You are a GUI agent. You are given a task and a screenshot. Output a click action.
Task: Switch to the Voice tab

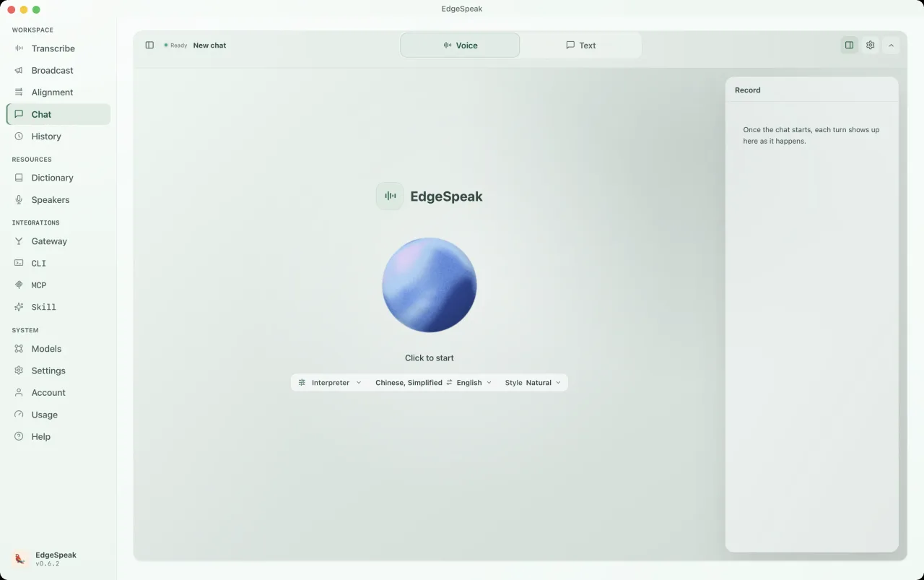(460, 45)
